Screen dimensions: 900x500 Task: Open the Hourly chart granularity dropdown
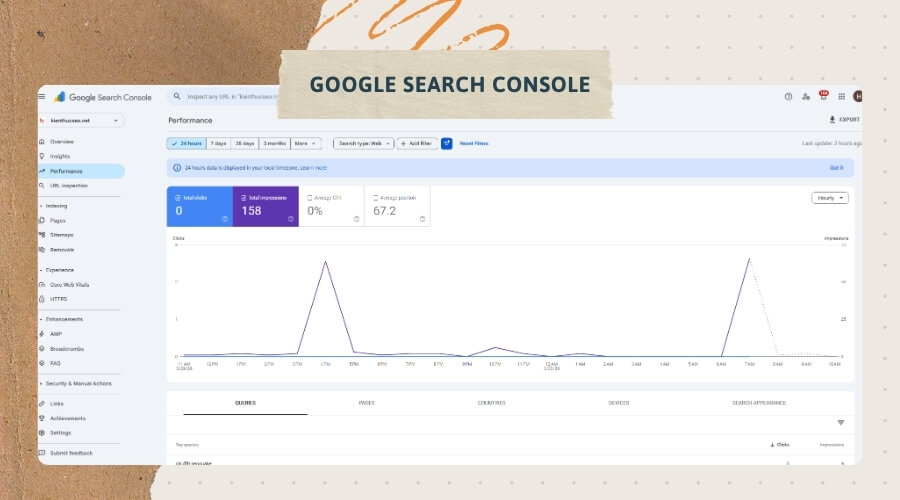pos(830,198)
